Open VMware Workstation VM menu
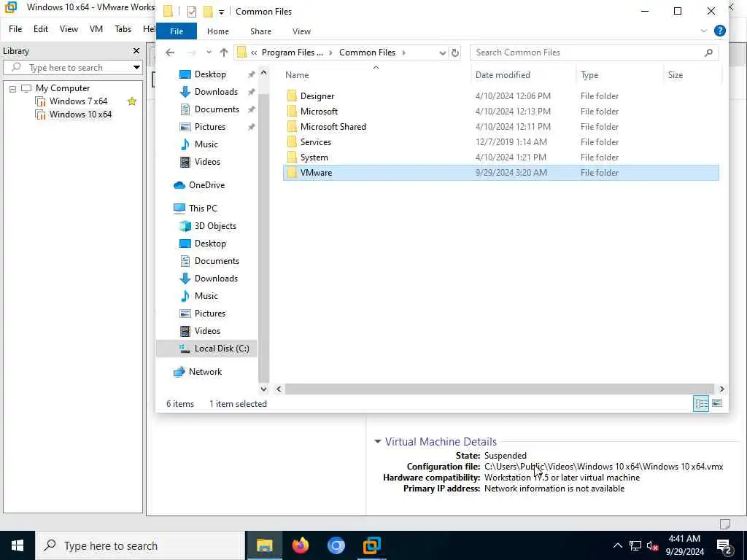This screenshot has width=747, height=560. pyautogui.click(x=96, y=29)
